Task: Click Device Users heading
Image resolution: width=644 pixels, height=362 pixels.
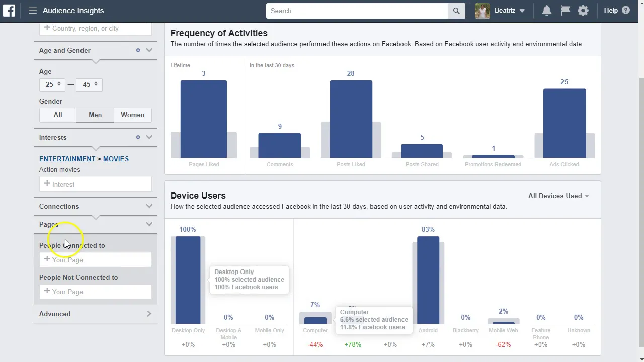Action: coord(198,196)
